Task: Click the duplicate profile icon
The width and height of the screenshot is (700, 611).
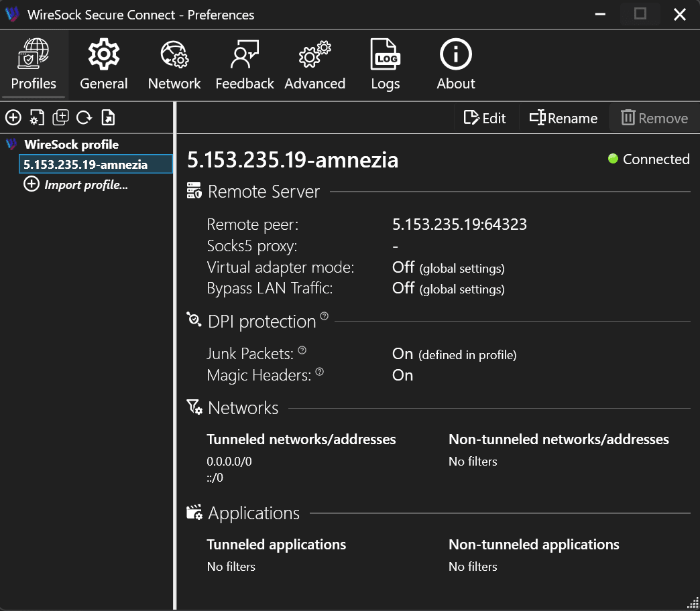Action: [x=60, y=117]
